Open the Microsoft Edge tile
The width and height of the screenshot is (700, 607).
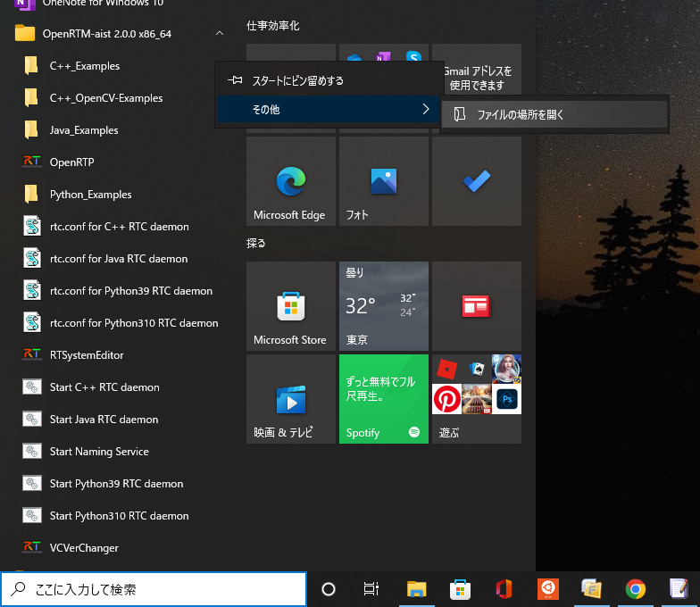[291, 181]
